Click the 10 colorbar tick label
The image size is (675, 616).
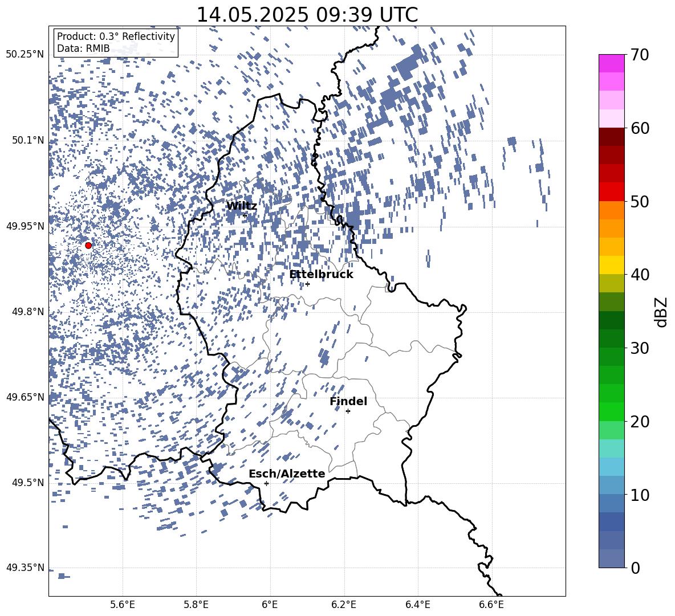tap(640, 495)
